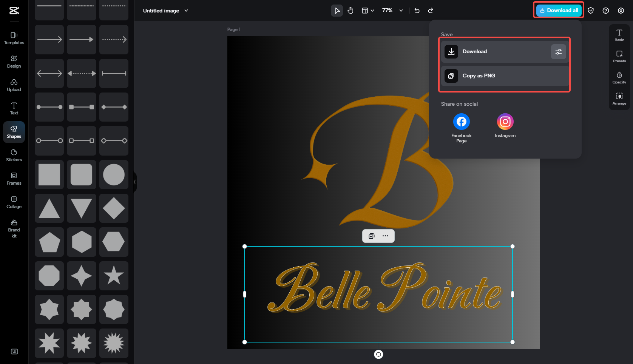This screenshot has width=633, height=364.
Task: Open the Opacity settings panel
Action: click(619, 77)
